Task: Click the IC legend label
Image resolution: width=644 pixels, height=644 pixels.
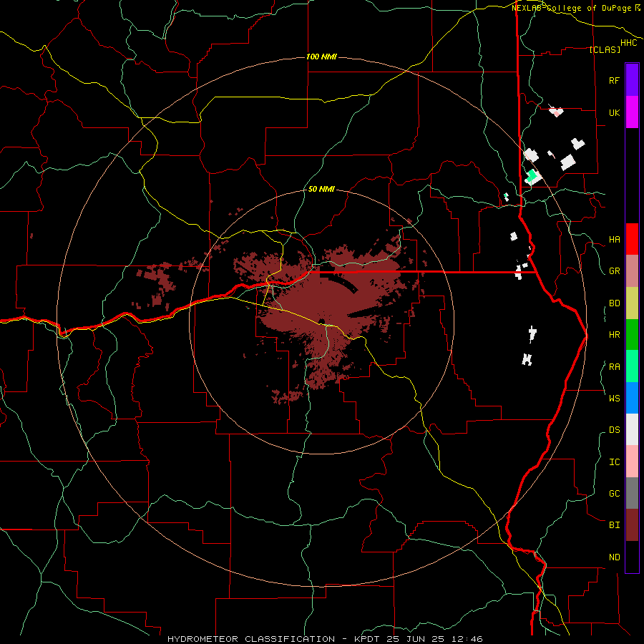Action: click(x=614, y=462)
